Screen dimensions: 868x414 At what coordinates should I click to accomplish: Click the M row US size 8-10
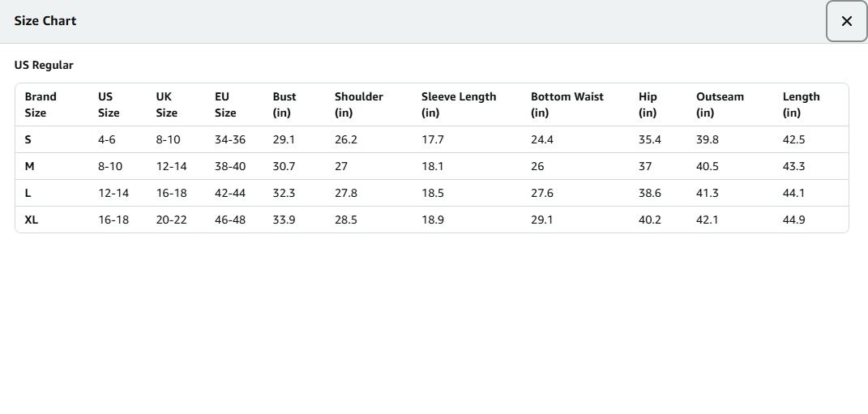pos(110,166)
